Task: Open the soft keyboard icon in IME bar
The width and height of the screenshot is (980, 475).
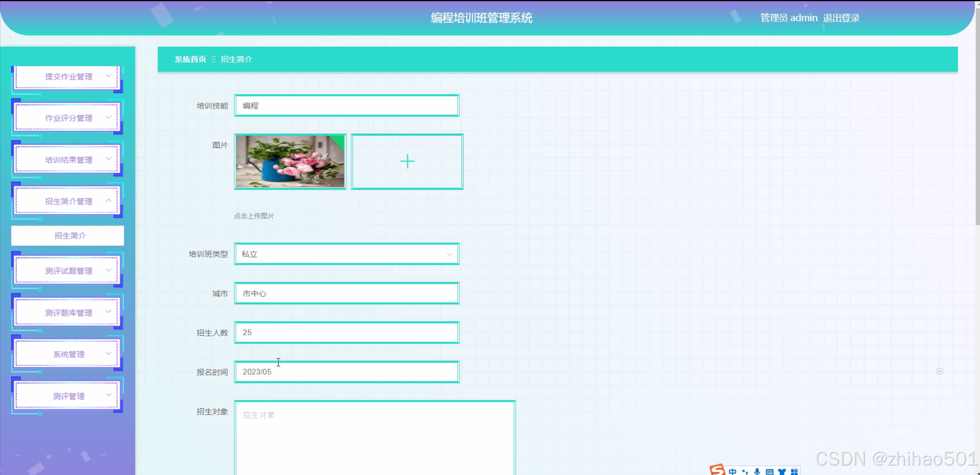Action: 770,472
